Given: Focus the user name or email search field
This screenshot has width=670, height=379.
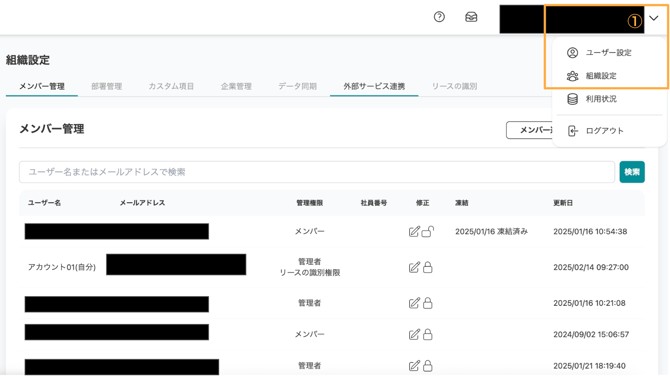Looking at the screenshot, I should 317,172.
